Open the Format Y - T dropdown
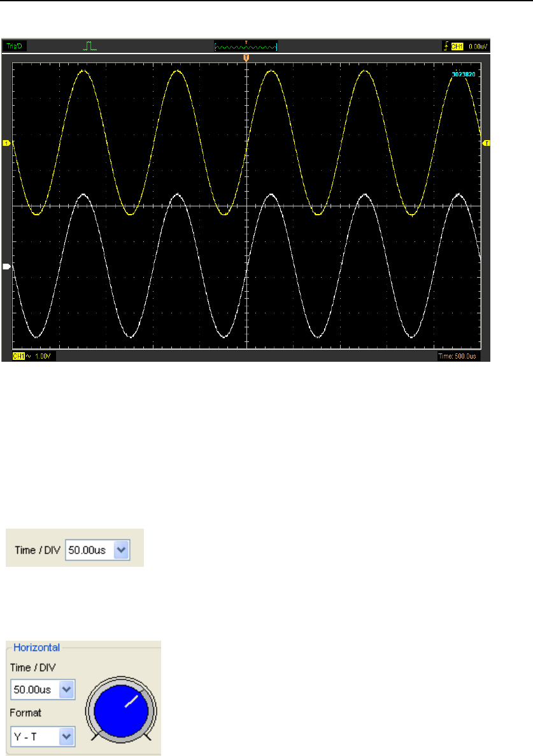This screenshot has width=533, height=756. pos(43,737)
